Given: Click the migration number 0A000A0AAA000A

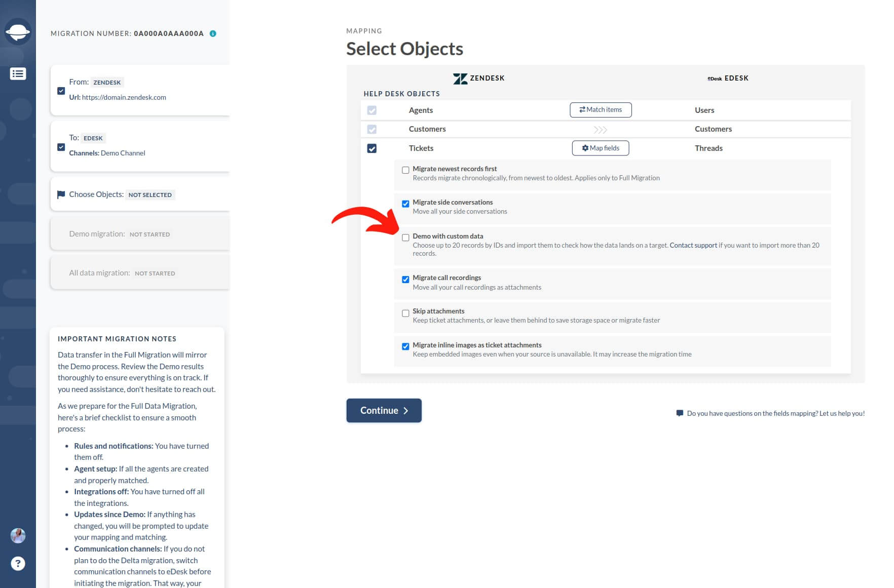Looking at the screenshot, I should [169, 33].
